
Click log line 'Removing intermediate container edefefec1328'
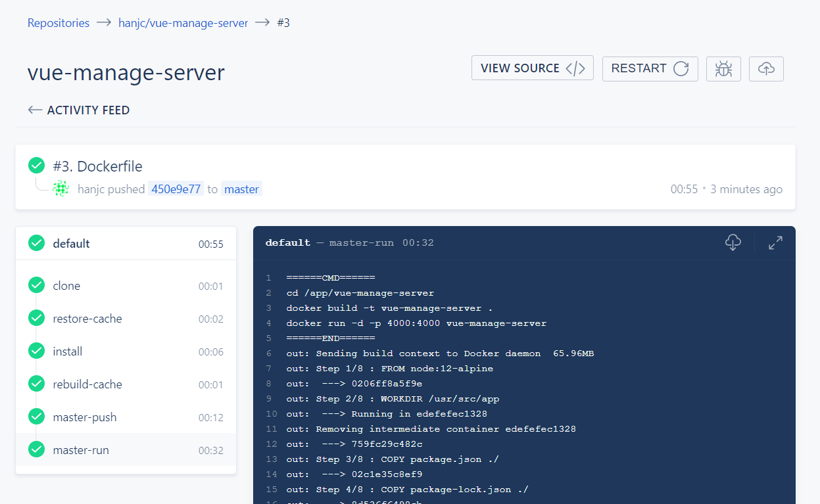coord(431,429)
